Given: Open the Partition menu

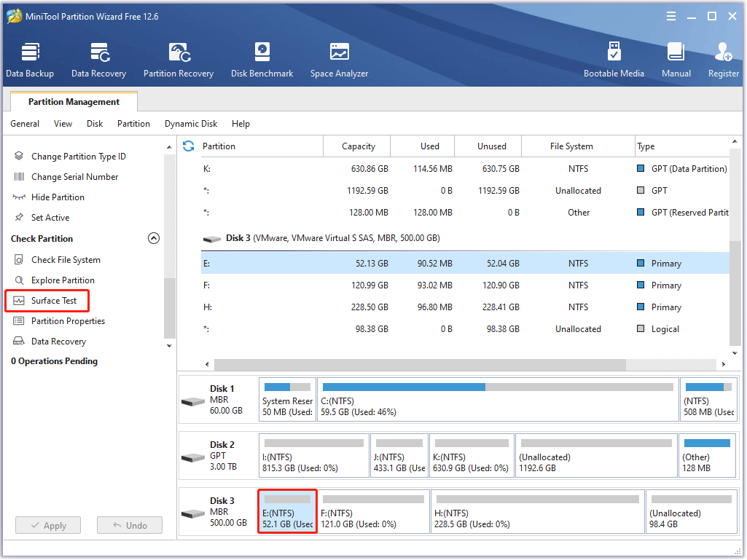Looking at the screenshot, I should point(133,124).
